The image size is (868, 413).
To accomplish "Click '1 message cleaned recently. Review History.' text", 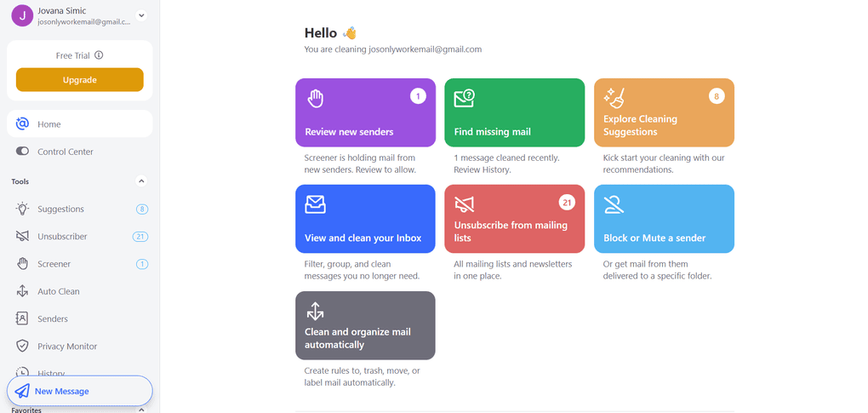I will [x=506, y=163].
